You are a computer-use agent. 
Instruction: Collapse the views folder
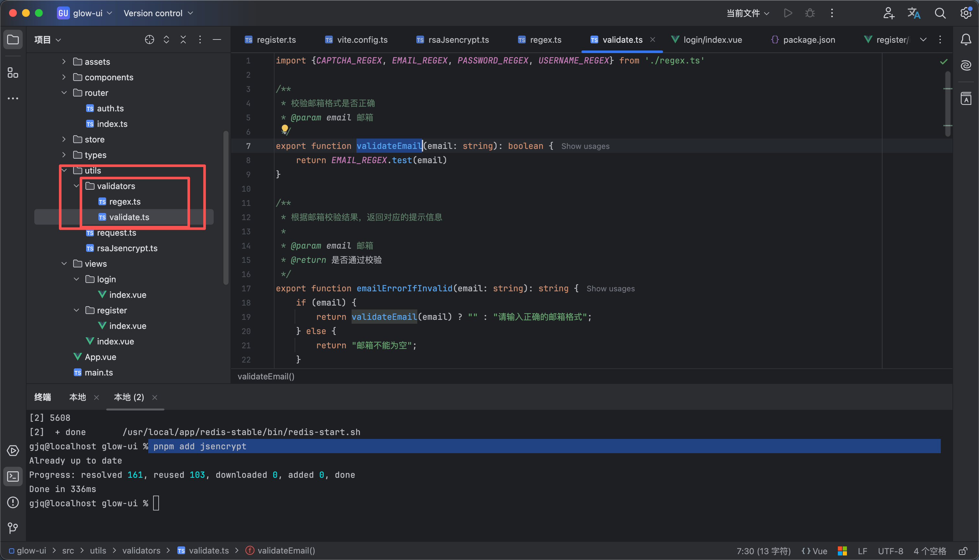coord(64,264)
